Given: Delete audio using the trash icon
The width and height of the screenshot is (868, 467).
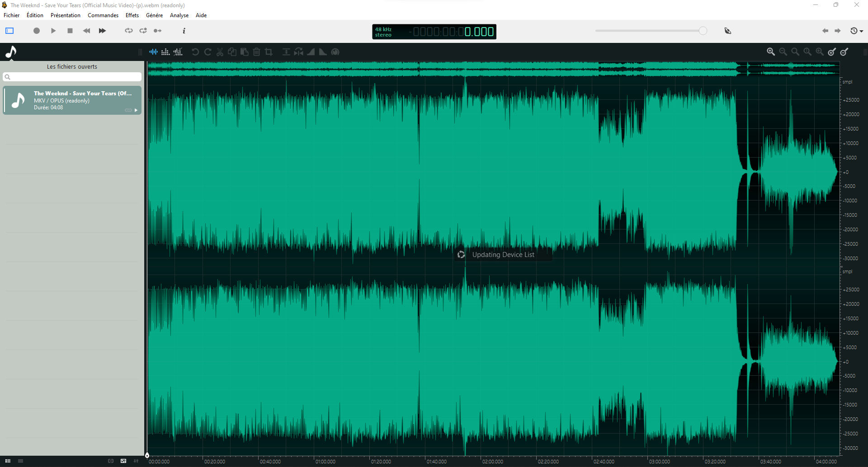Looking at the screenshot, I should [x=256, y=52].
